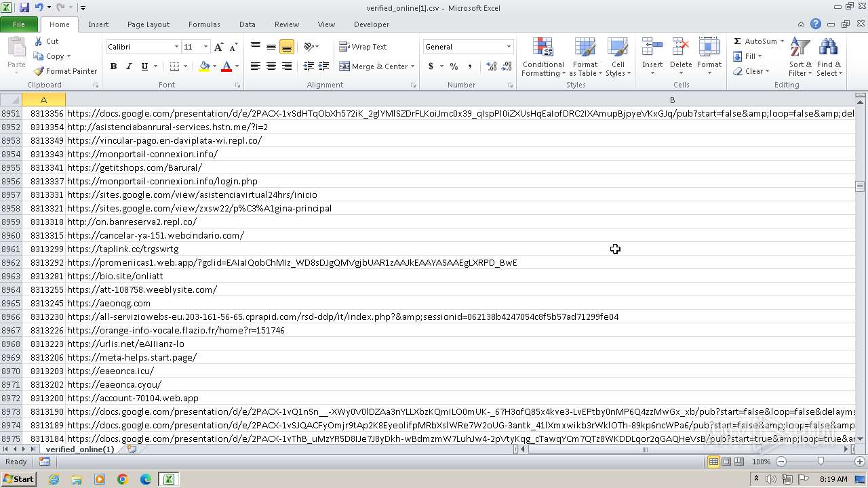
Task: Open Number group dialog launcher
Action: [x=510, y=85]
